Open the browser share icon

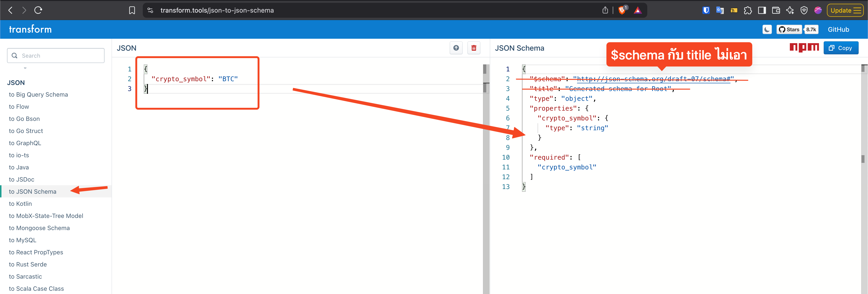tap(605, 10)
